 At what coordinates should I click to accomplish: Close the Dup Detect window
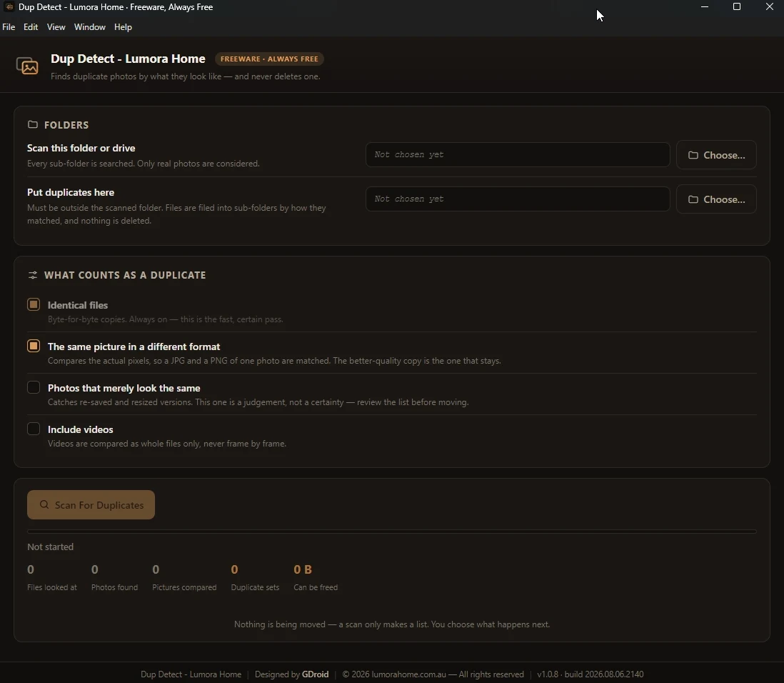pos(770,7)
